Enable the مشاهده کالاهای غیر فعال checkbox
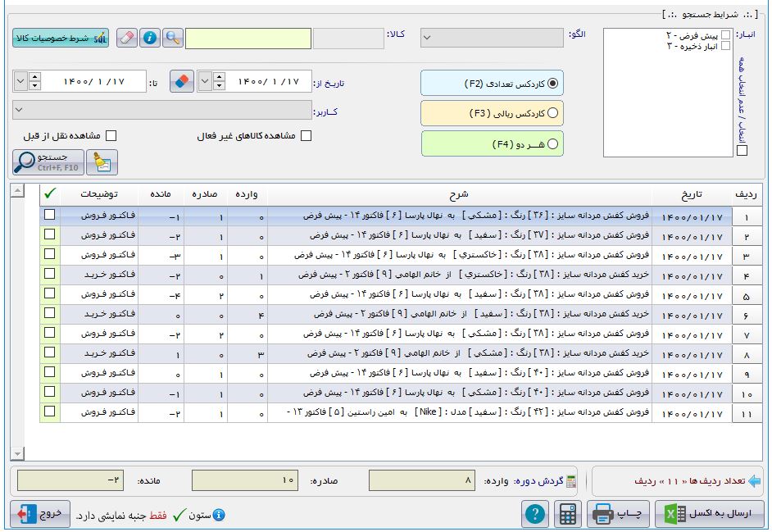Viewport: 772px width, 532px height. [306, 136]
